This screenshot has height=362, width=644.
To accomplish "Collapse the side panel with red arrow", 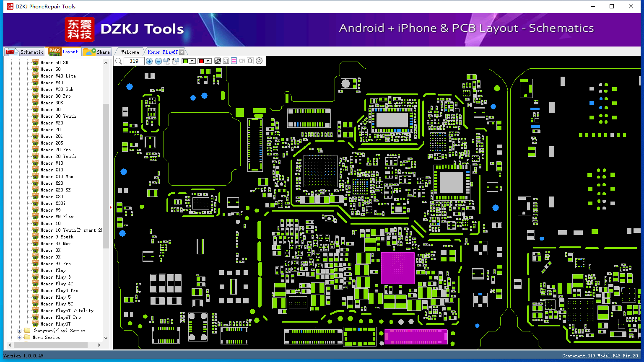I will [111, 207].
